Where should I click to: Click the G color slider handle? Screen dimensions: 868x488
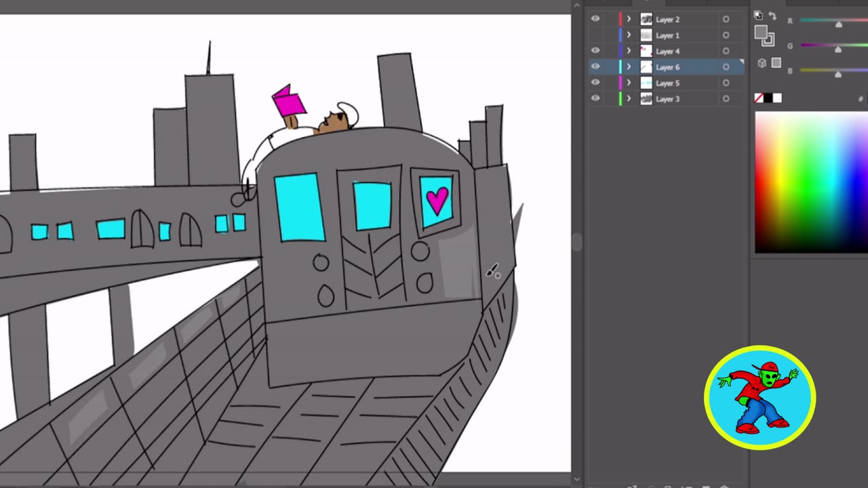click(x=838, y=49)
